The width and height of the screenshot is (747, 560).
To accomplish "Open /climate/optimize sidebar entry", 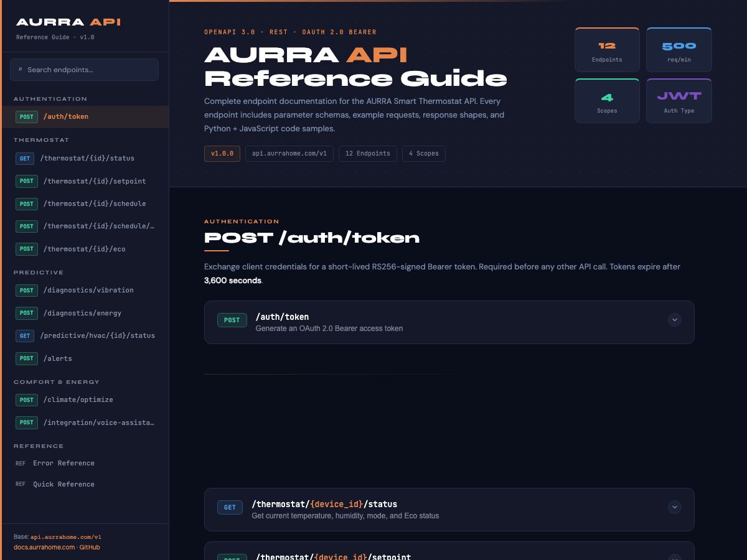I will [x=85, y=399].
